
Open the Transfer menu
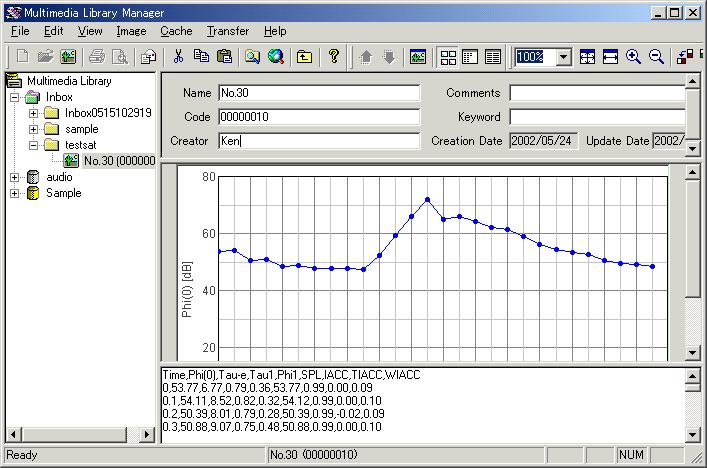[228, 31]
